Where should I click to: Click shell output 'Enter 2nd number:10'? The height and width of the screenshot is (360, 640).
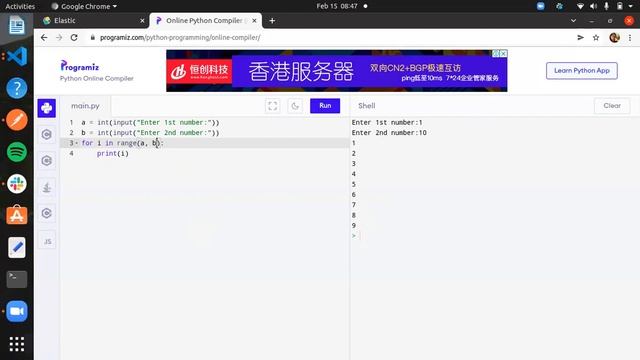click(x=389, y=133)
